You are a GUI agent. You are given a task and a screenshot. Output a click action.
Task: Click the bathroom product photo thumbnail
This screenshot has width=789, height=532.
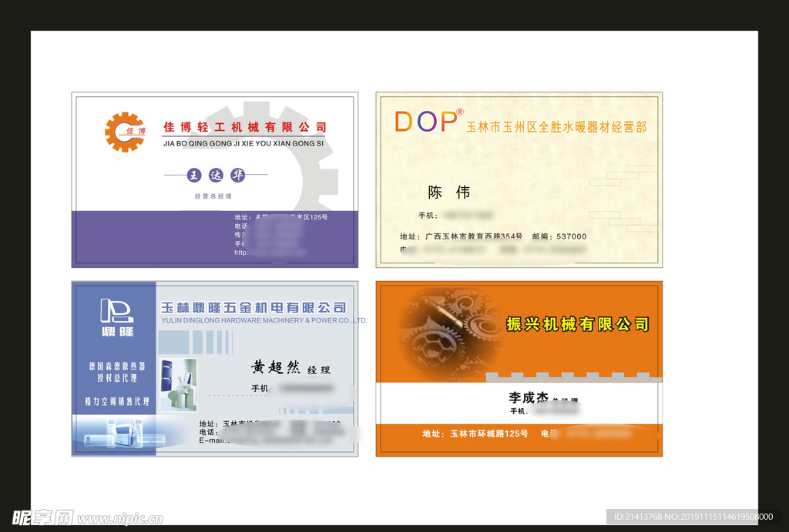[178, 384]
